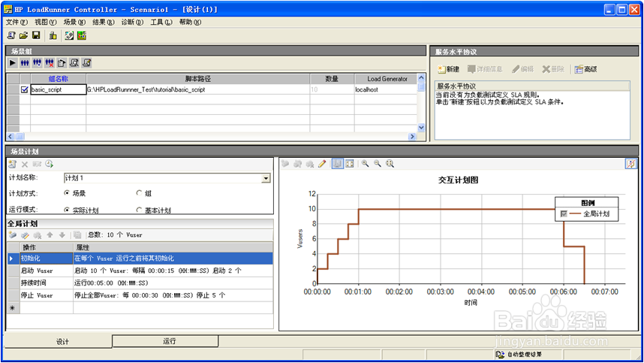Click the zoom reset icon above graph
Screen dimensions: 644x363
tap(390, 164)
